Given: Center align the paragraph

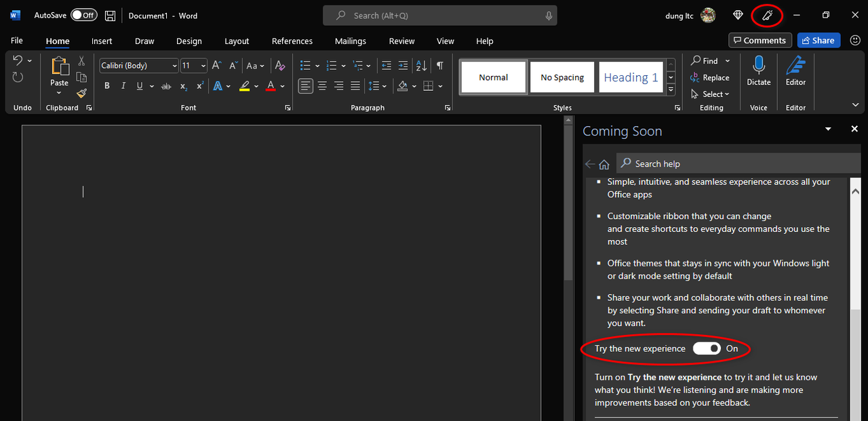Looking at the screenshot, I should pyautogui.click(x=322, y=86).
